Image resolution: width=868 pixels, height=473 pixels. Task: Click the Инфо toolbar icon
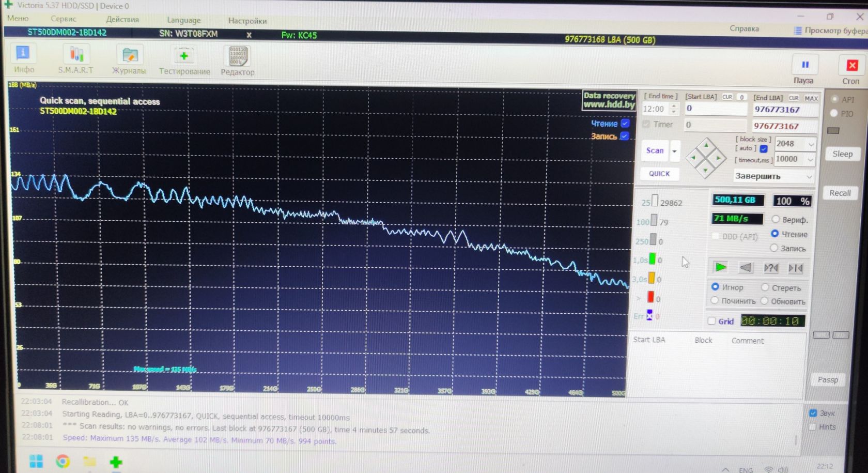coord(23,53)
